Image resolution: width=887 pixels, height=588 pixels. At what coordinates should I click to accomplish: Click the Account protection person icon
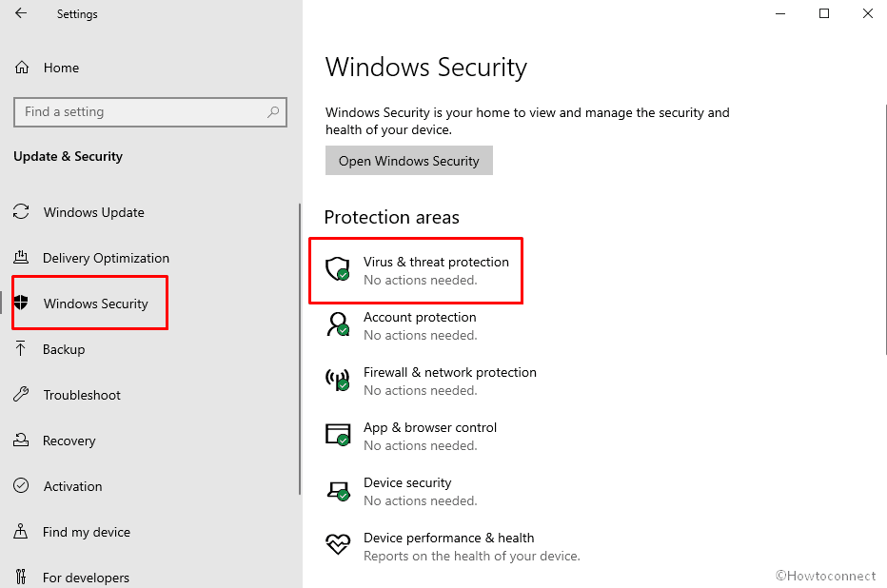(x=338, y=324)
